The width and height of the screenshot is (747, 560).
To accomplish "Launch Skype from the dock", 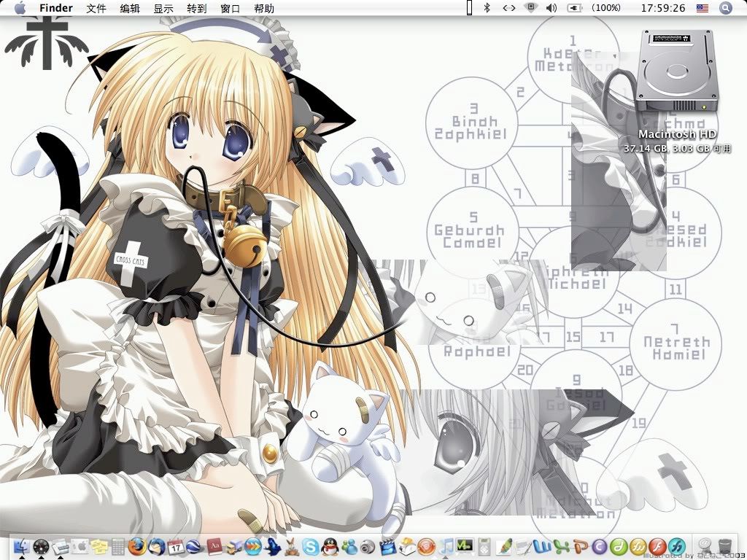I will pos(310,546).
